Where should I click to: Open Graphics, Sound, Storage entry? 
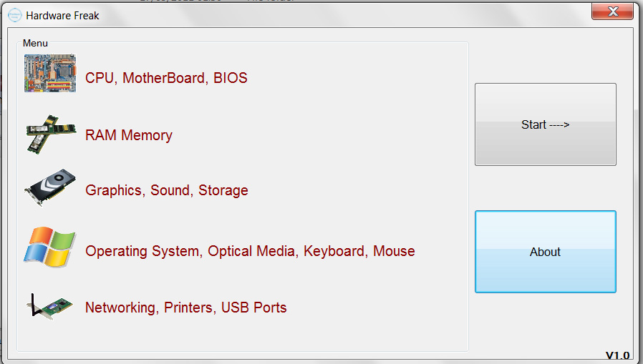(167, 190)
